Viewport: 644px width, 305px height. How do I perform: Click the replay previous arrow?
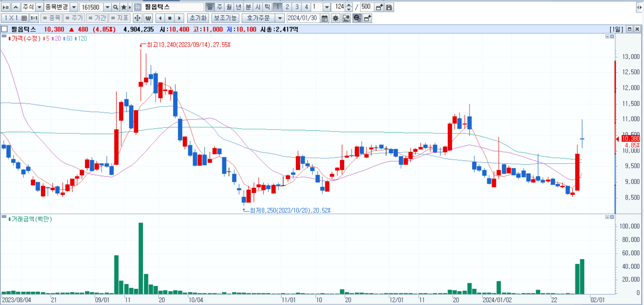[x=160, y=18]
